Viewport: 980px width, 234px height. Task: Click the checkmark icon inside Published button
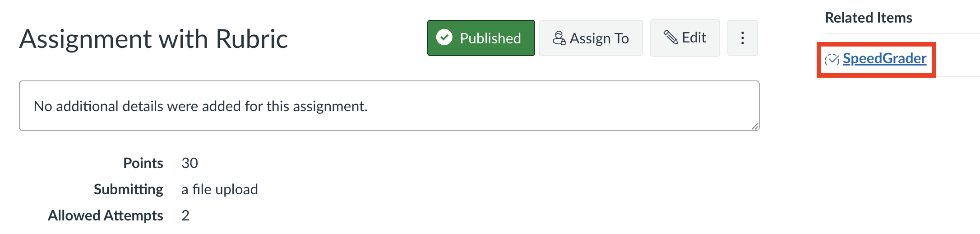[444, 37]
